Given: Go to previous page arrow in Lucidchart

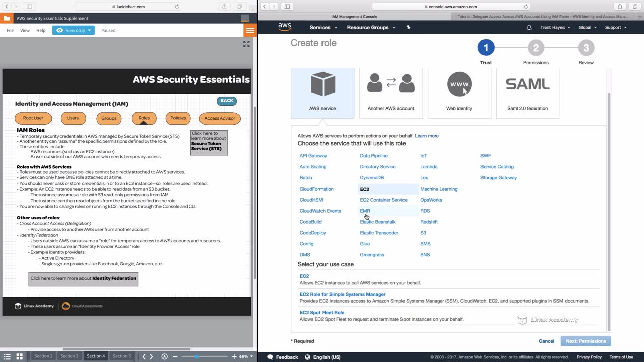Looking at the screenshot, I should [x=144, y=356].
